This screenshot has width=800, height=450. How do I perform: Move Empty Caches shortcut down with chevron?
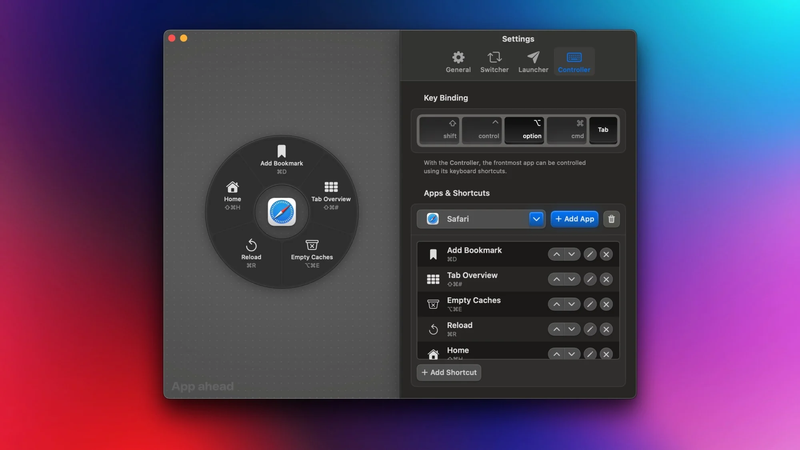pyautogui.click(x=572, y=304)
